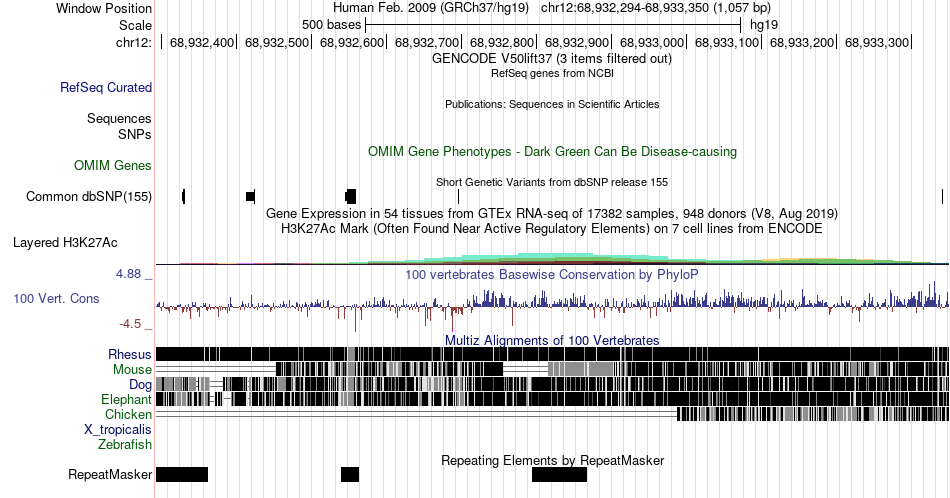Click the smallest RepeatMasker block
This screenshot has height=498, width=950.
pyautogui.click(x=350, y=474)
